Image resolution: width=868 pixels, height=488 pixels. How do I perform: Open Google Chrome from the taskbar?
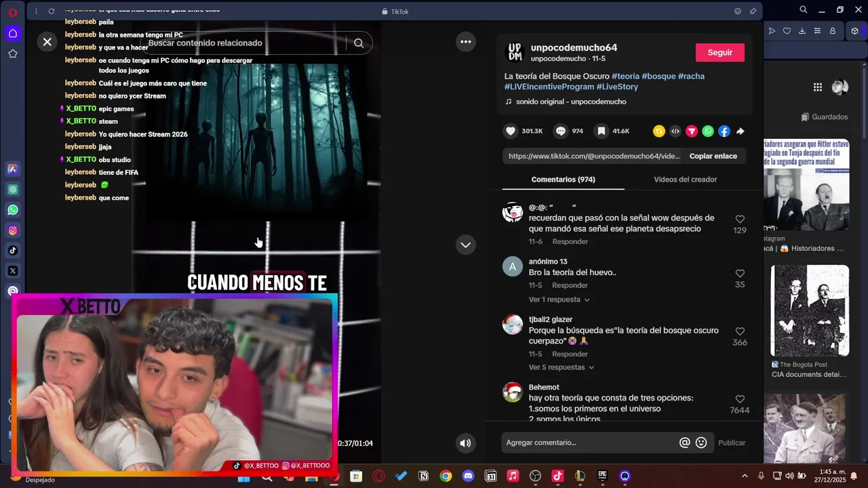point(446,476)
